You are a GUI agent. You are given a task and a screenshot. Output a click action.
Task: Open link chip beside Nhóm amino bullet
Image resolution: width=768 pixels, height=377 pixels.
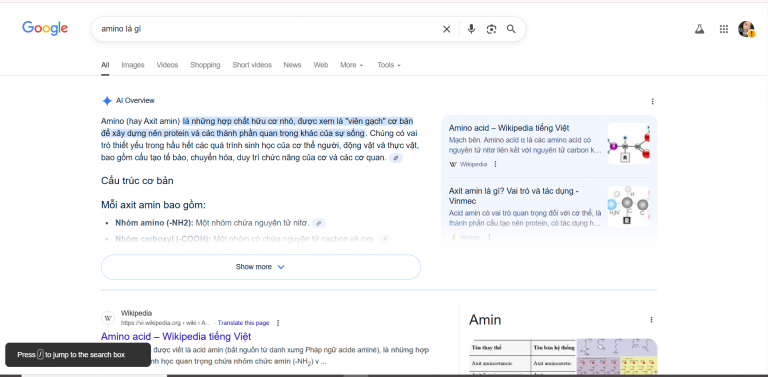319,223
